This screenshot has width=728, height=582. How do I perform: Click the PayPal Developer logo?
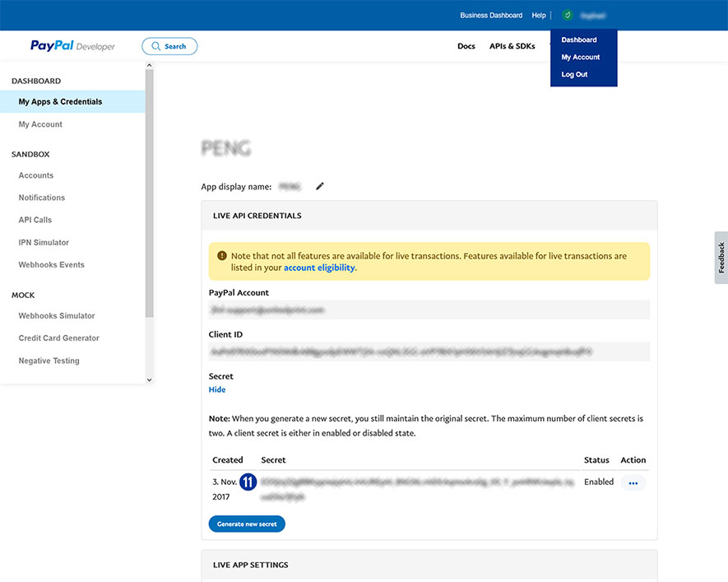[x=72, y=46]
